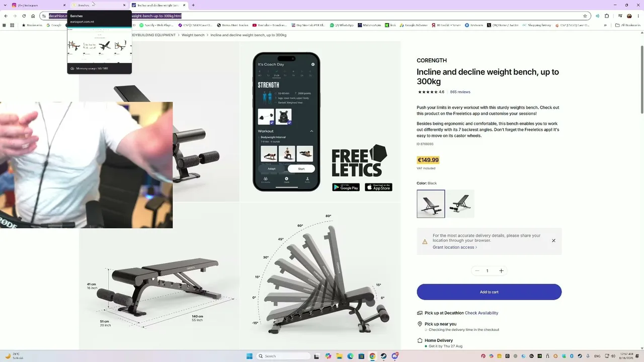
Task: Close the Benches tab
Action: click(124, 5)
